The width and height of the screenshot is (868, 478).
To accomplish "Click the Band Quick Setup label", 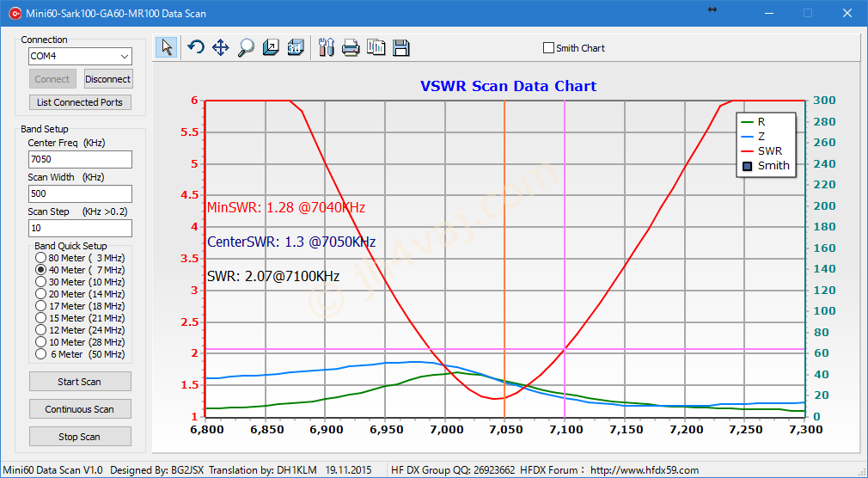I will click(x=70, y=246).
